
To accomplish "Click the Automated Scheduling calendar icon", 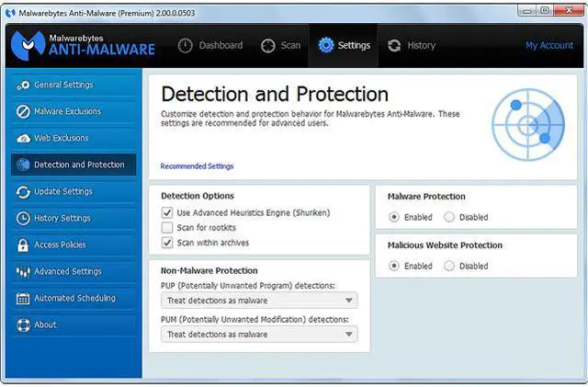I will [x=23, y=299].
